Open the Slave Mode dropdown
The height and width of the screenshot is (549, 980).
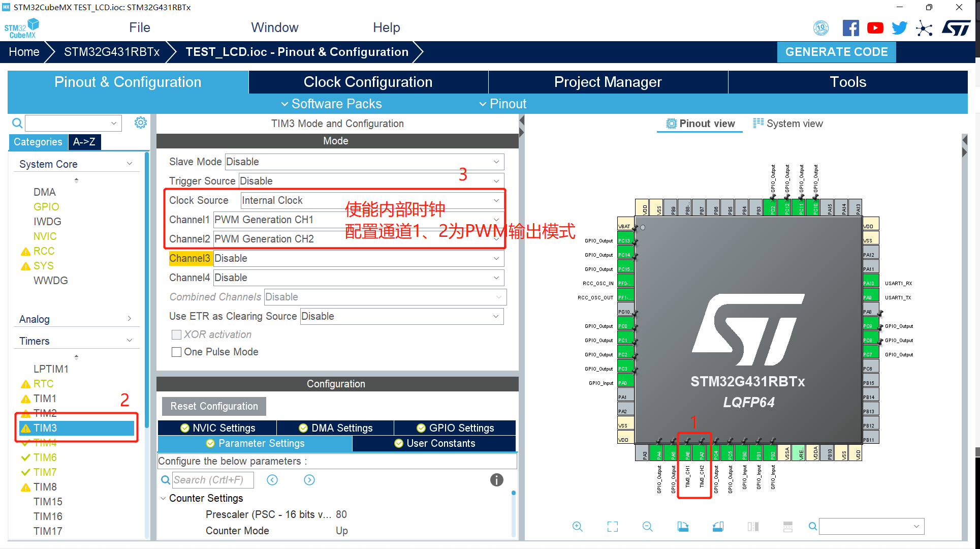[x=364, y=162]
